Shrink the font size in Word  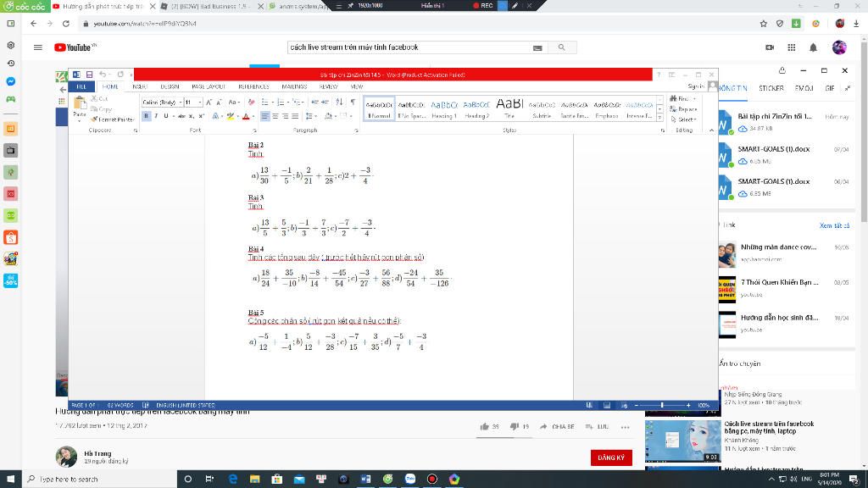[219, 103]
